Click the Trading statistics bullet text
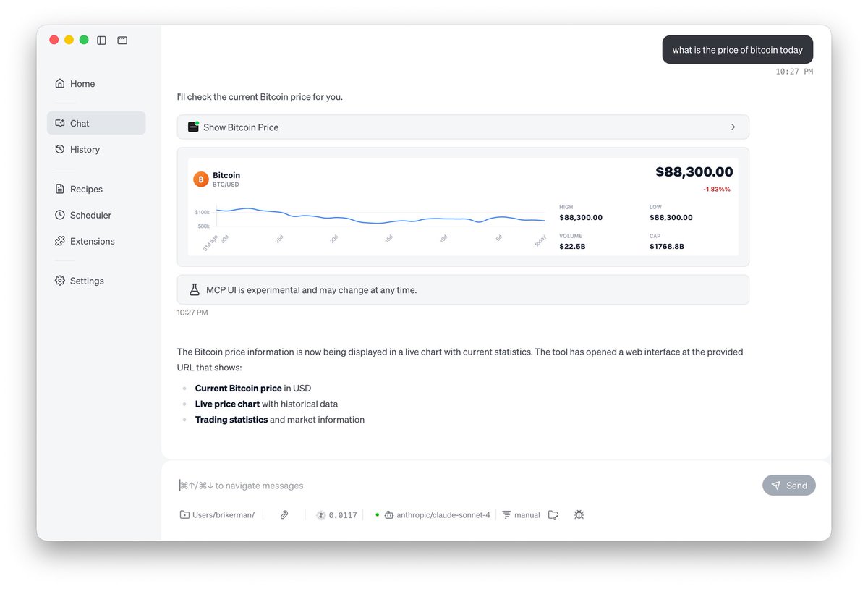Screen dimensions: 868x589 pos(280,420)
